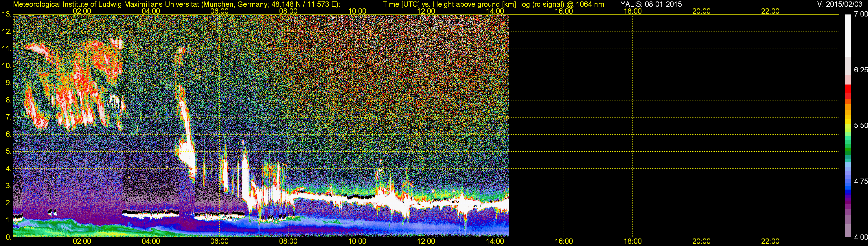Select the 06:00 label on the top time axis
This screenshot has width=868, height=246.
coord(219,11)
